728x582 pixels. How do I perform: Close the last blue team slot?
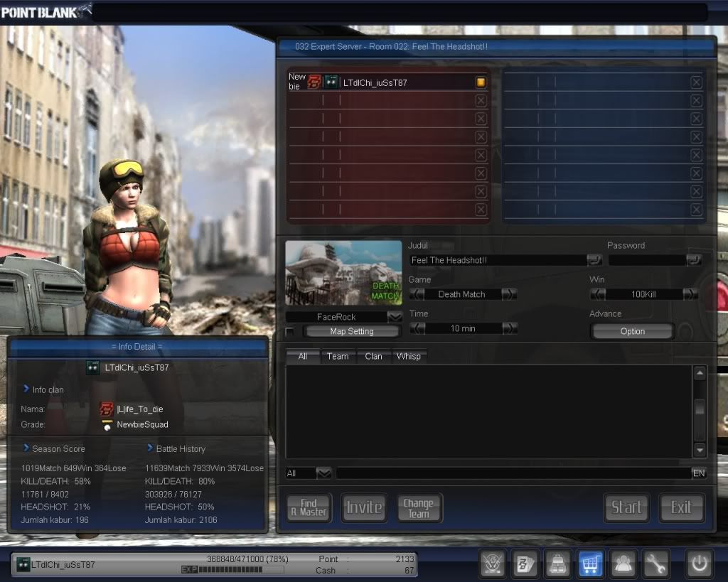point(696,210)
